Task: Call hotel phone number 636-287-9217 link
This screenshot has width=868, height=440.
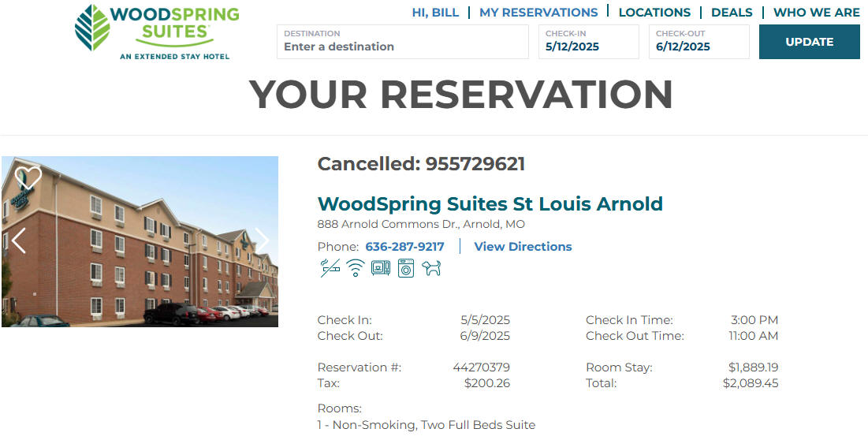Action: tap(404, 246)
